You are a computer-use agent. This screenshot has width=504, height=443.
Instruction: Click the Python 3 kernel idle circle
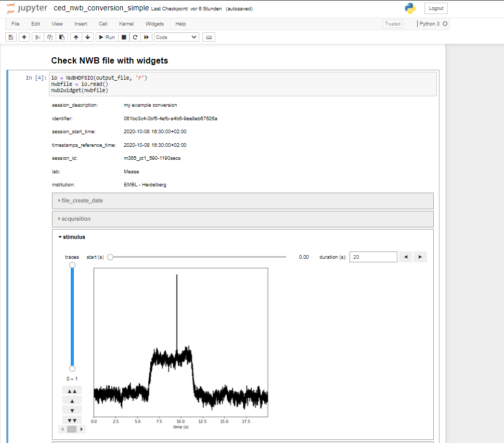445,24
